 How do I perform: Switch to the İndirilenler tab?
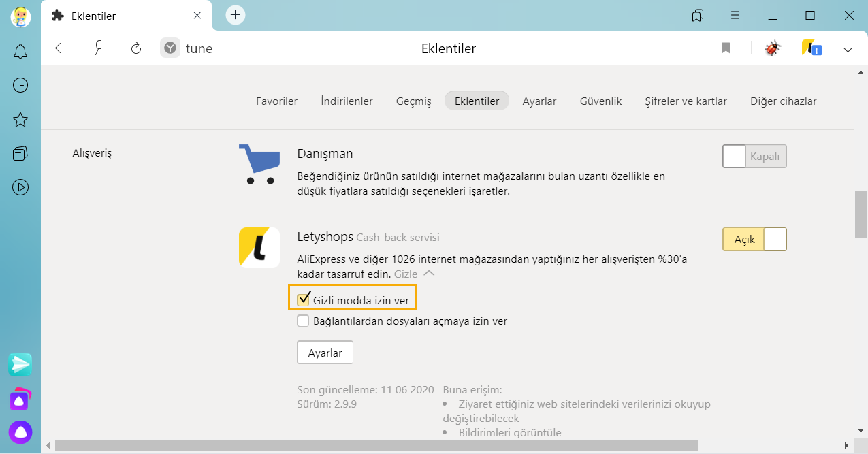(x=347, y=101)
